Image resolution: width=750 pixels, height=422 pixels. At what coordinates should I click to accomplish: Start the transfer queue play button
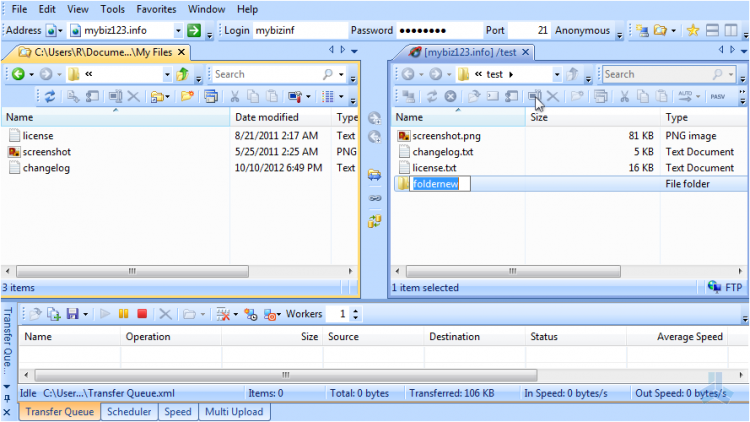coord(105,314)
